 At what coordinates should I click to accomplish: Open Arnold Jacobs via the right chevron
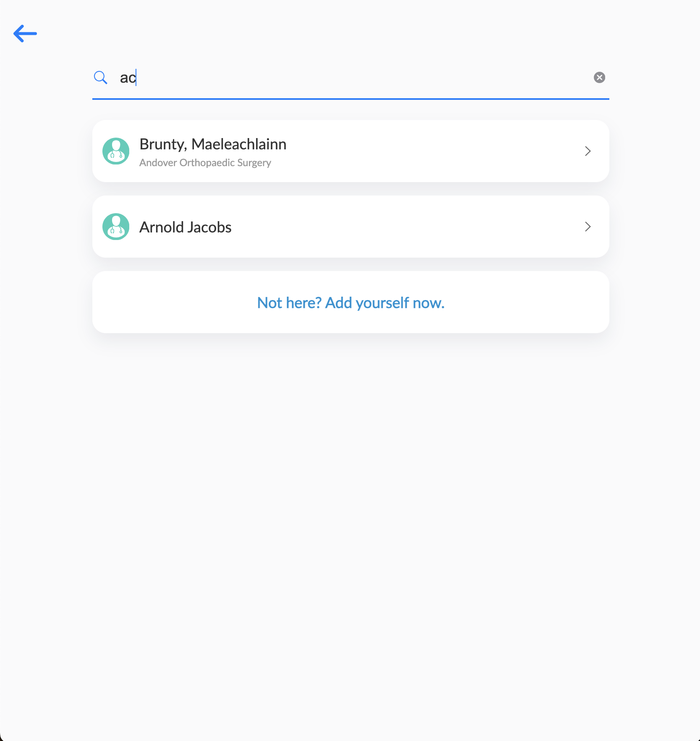(588, 227)
